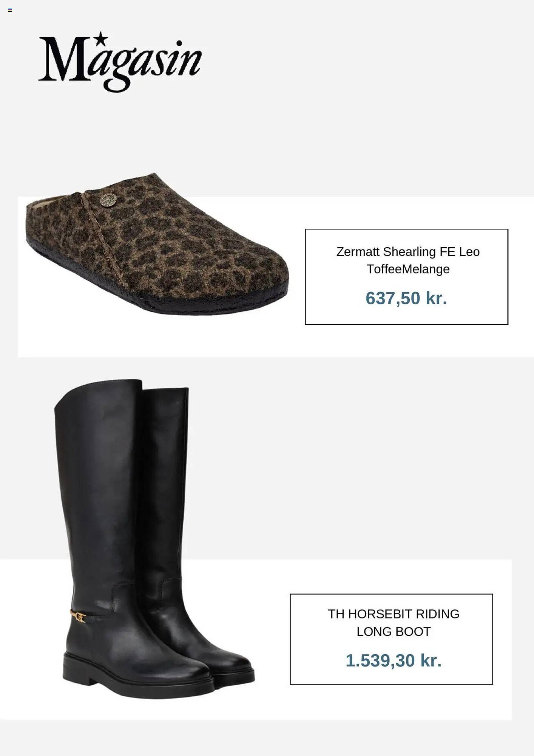Open the Zermatt Shearling FE Leo product title
The image size is (534, 756).
[x=408, y=252]
